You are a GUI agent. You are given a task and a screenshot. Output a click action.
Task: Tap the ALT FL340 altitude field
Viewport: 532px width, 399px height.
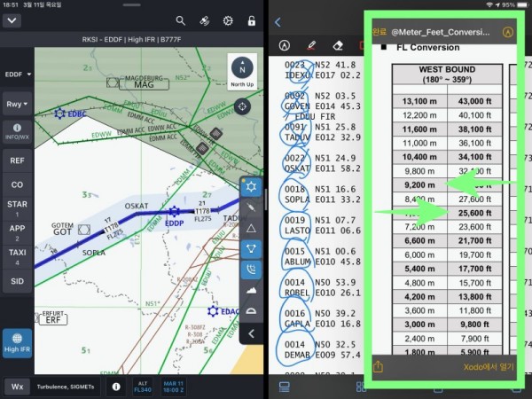[x=143, y=387]
